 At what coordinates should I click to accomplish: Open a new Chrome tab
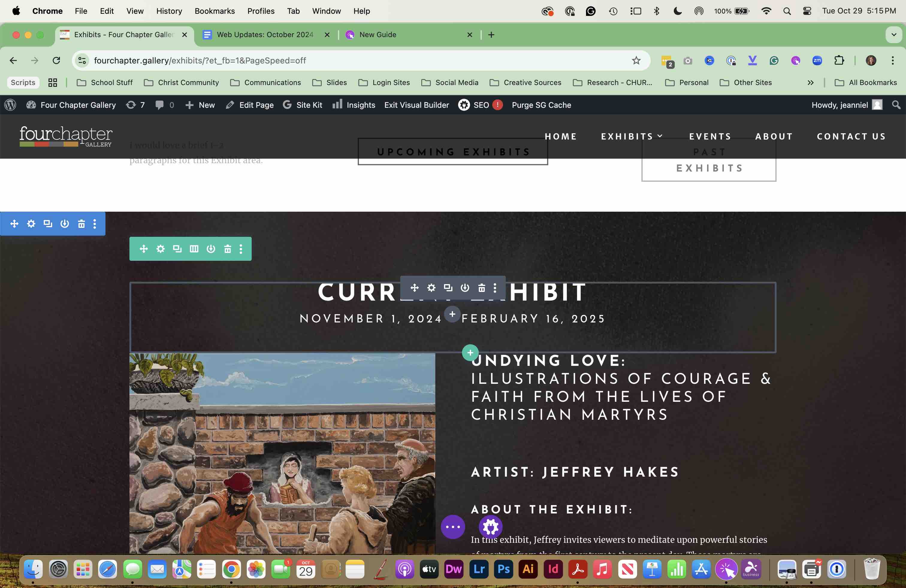491,35
